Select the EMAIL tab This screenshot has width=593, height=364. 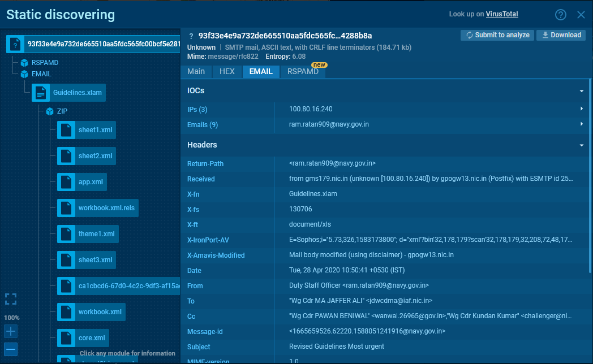tap(261, 71)
